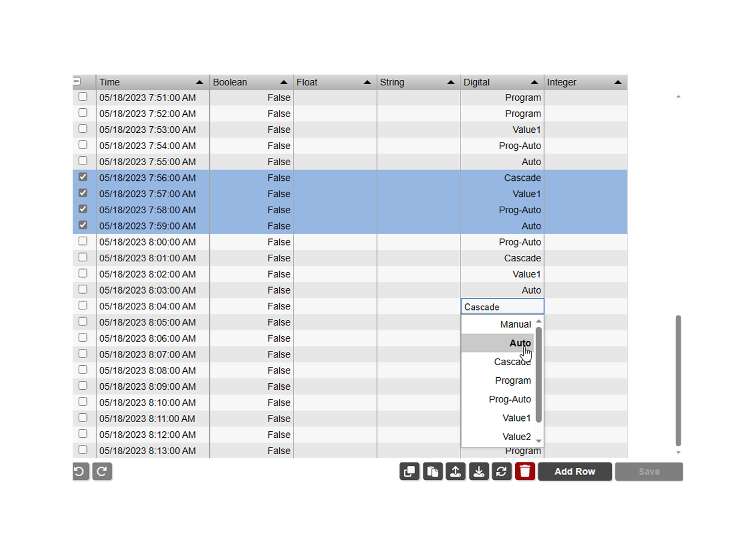This screenshot has height=533, width=756.
Task: Click the Save button
Action: pos(649,471)
